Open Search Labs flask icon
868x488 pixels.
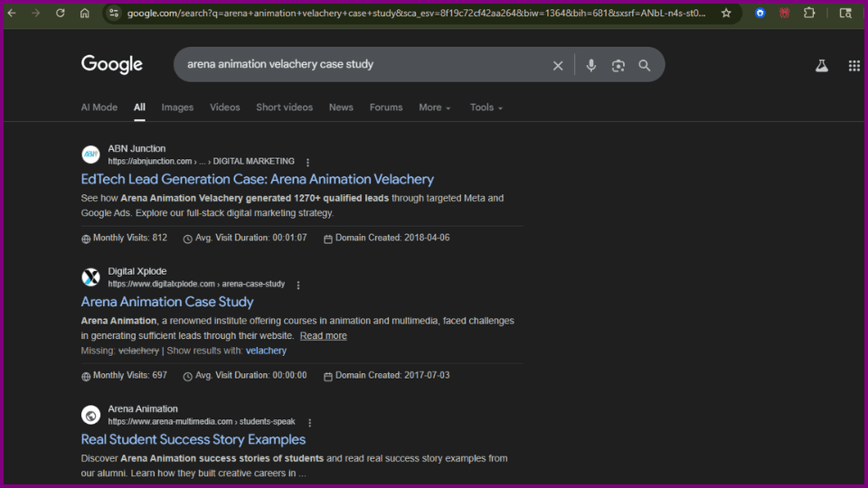click(822, 65)
